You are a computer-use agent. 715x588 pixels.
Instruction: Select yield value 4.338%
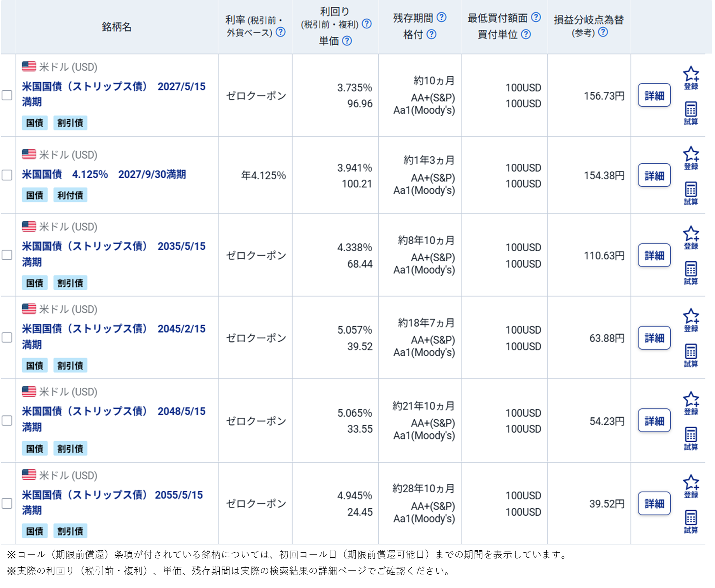pos(355,248)
